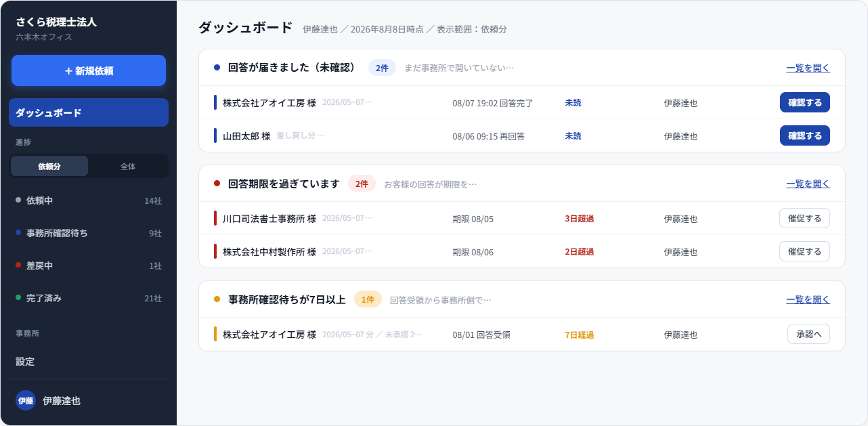
Task: Click the 回答期限を過ぎています heading
Action: point(284,184)
